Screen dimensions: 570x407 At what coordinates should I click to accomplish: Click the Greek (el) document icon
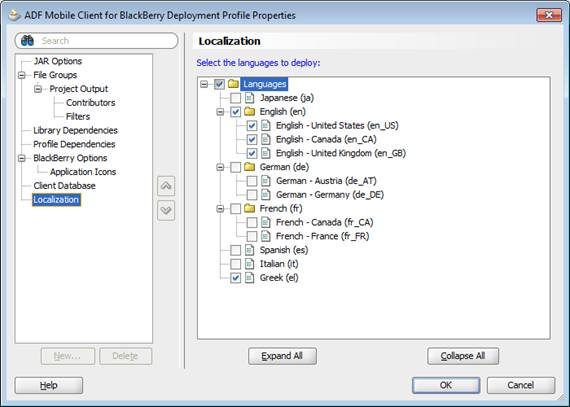(x=249, y=278)
